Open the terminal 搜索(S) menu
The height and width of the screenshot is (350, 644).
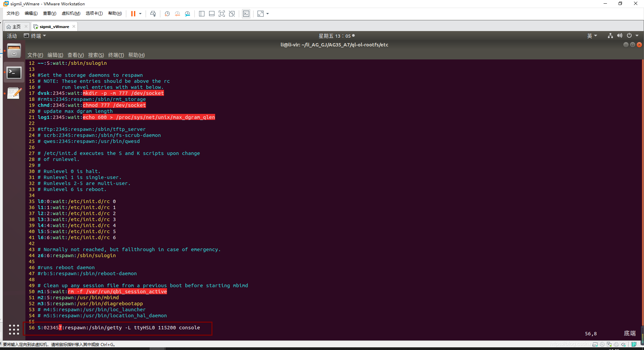(96, 55)
